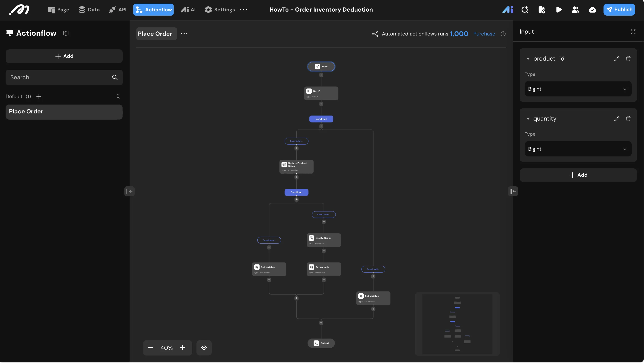This screenshot has height=363, width=644.
Task: Select the Set variable node under Create Order
Action: pyautogui.click(x=324, y=269)
